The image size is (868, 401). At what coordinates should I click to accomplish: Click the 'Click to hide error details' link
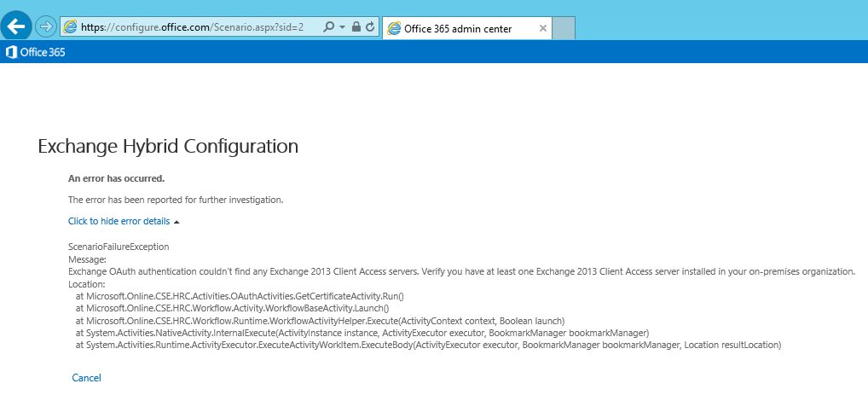[119, 221]
